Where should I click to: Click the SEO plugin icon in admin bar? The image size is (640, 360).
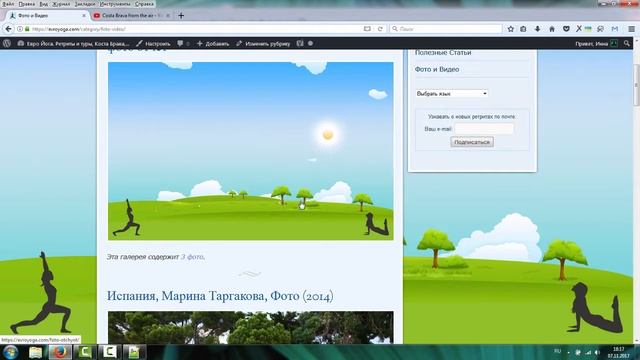[300, 43]
